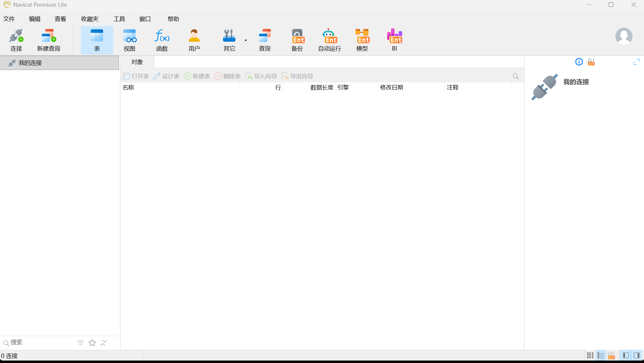Sort by the 名称 column header
644x363 pixels.
180,87
